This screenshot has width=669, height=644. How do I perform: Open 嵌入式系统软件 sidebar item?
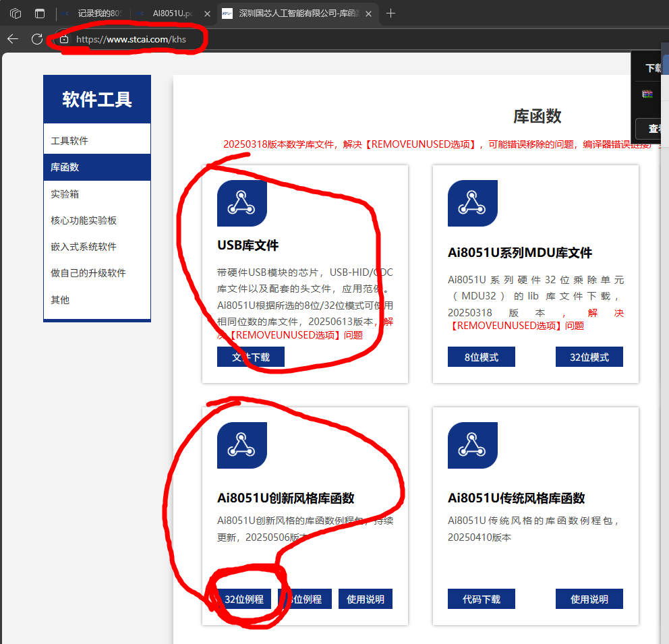point(97,247)
